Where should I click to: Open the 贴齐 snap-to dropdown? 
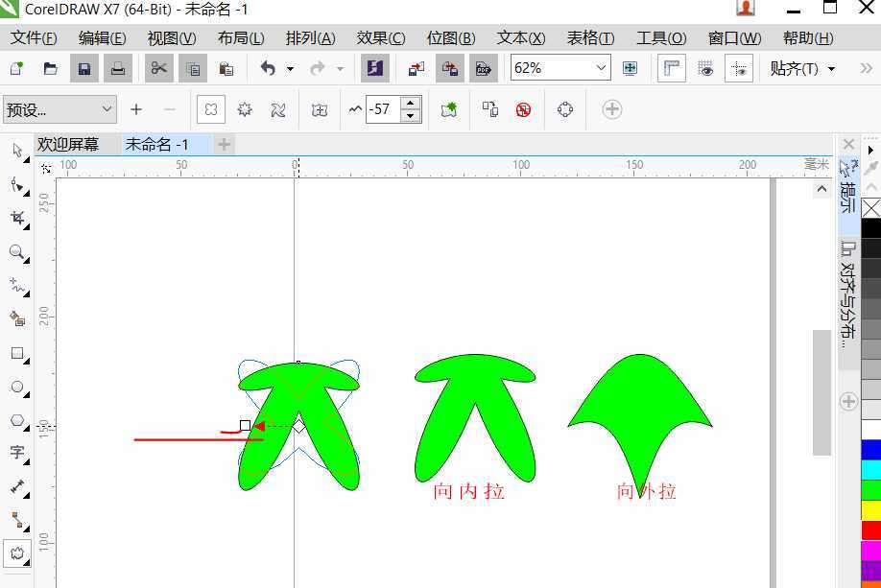click(803, 68)
